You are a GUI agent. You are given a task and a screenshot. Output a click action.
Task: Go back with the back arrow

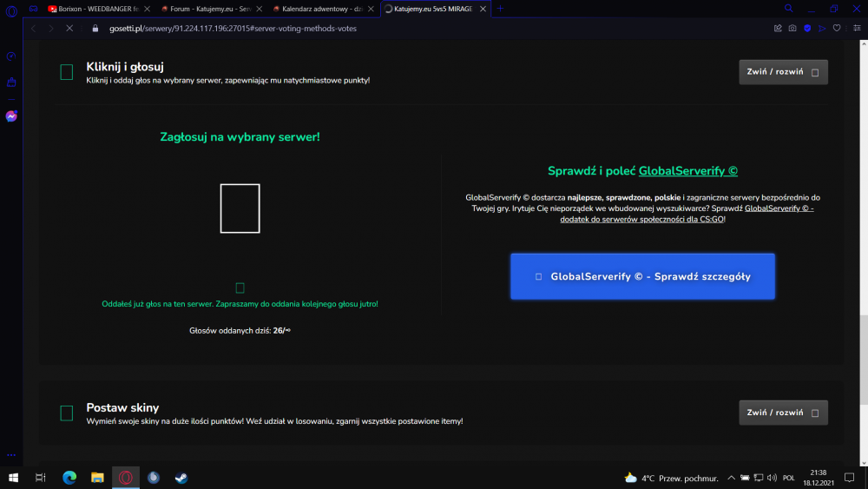pos(33,29)
